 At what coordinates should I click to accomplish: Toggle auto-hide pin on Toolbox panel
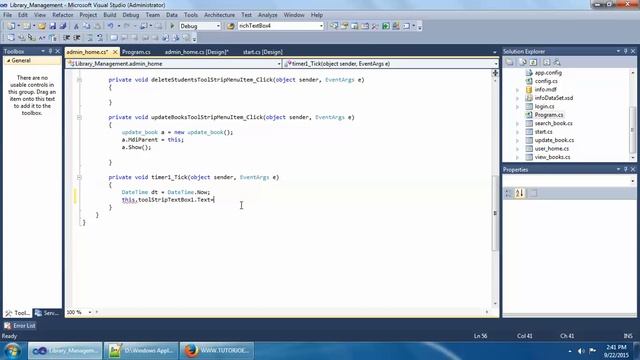coord(50,51)
